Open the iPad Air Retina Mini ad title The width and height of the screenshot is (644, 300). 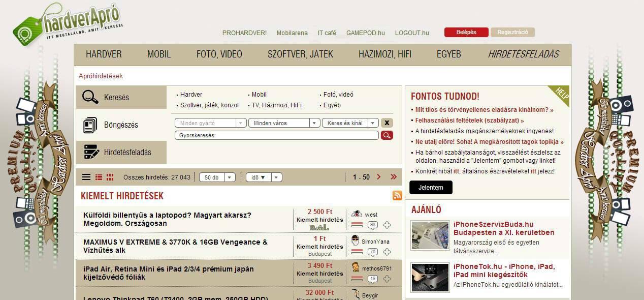click(169, 273)
